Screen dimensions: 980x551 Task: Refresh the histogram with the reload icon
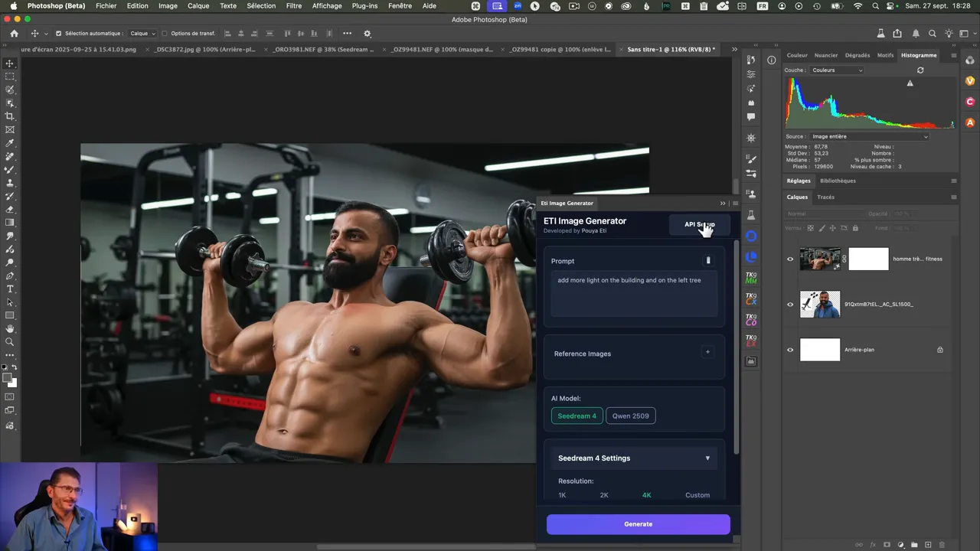pyautogui.click(x=920, y=70)
